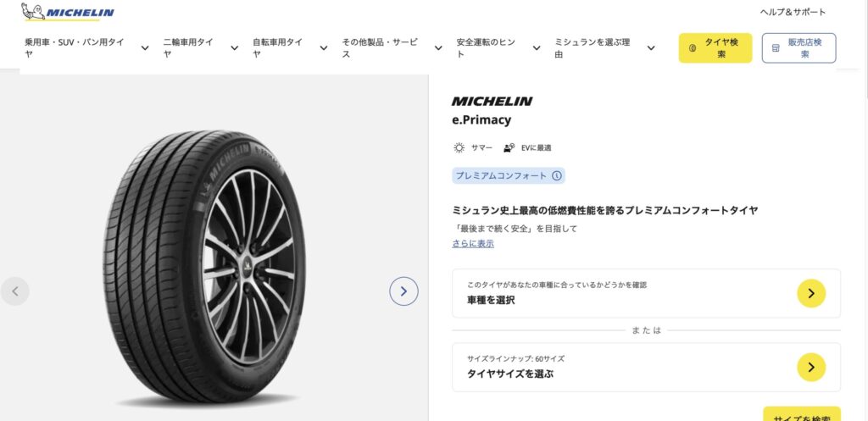Click yellow arrow for 車種を選択
This screenshot has width=868, height=421.
tap(811, 293)
